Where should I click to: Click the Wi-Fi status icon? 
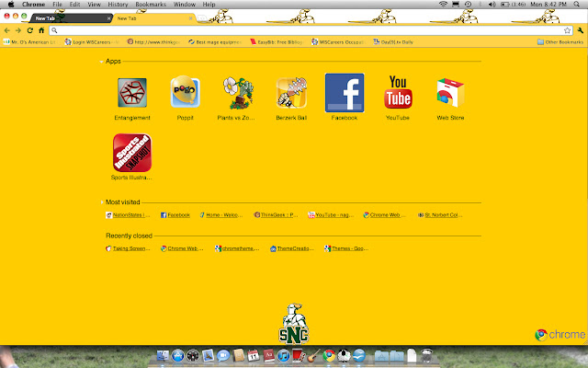[443, 4]
